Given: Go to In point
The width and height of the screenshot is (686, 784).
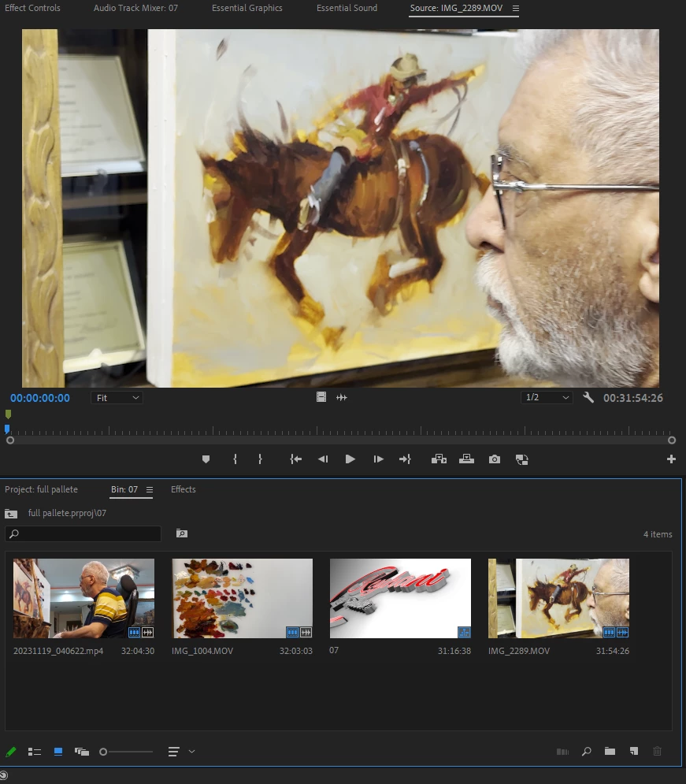Looking at the screenshot, I should click(296, 459).
